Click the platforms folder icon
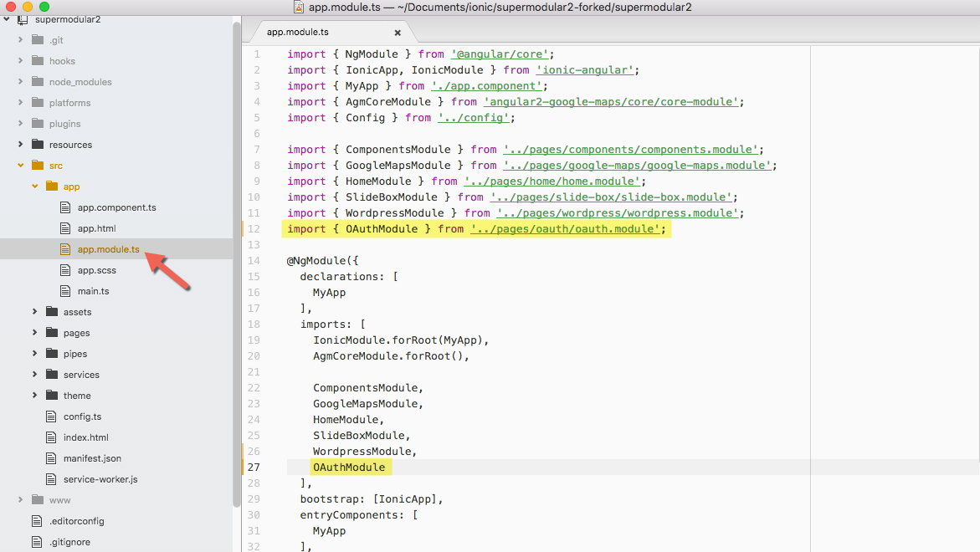This screenshot has width=980, height=552. (38, 102)
